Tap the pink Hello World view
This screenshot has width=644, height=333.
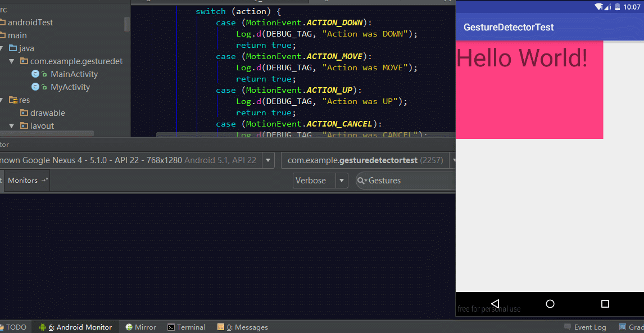point(529,90)
